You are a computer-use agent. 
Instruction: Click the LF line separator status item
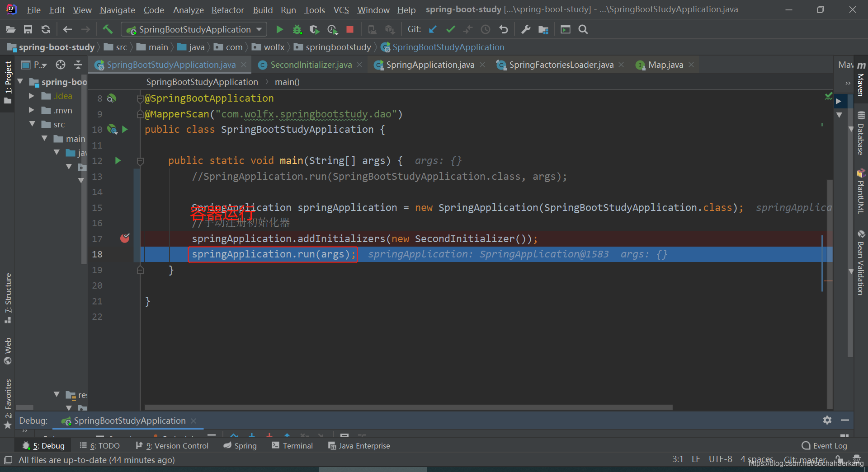695,459
